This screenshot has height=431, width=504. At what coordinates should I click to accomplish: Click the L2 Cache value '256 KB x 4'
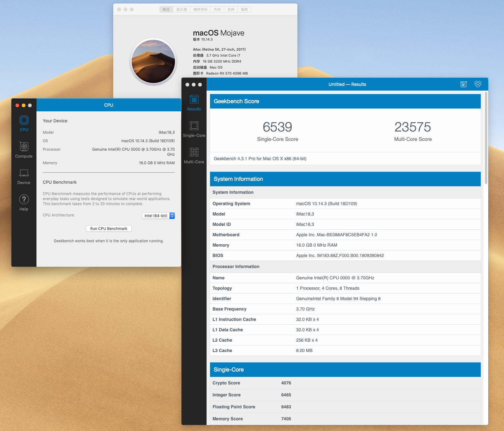click(307, 340)
